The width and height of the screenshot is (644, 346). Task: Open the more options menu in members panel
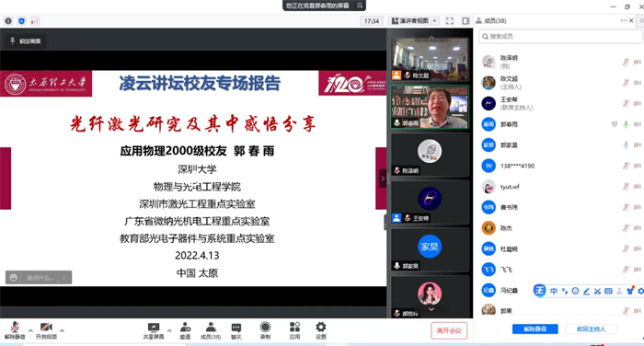click(624, 20)
